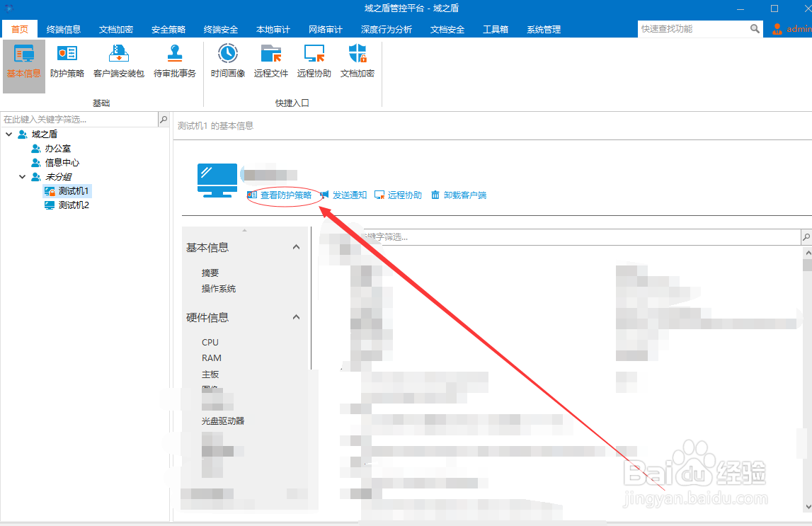Click the large blue computer monitor icon

point(217,180)
